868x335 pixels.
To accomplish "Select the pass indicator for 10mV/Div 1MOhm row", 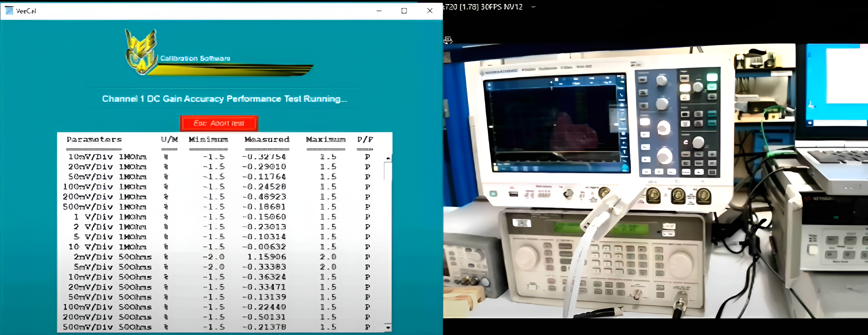I will (x=367, y=156).
